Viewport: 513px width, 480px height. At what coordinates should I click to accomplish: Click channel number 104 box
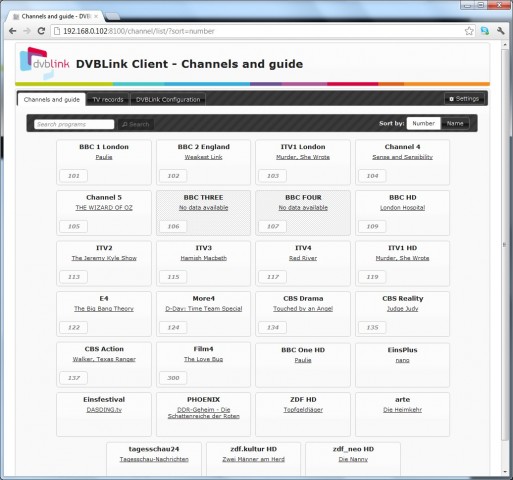click(x=372, y=176)
